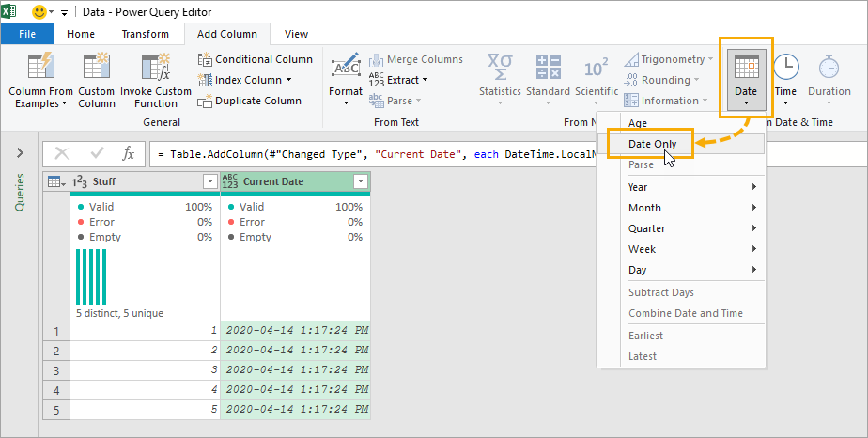Screen dimensions: 868x438
Task: Open the File tab
Action: [x=27, y=34]
